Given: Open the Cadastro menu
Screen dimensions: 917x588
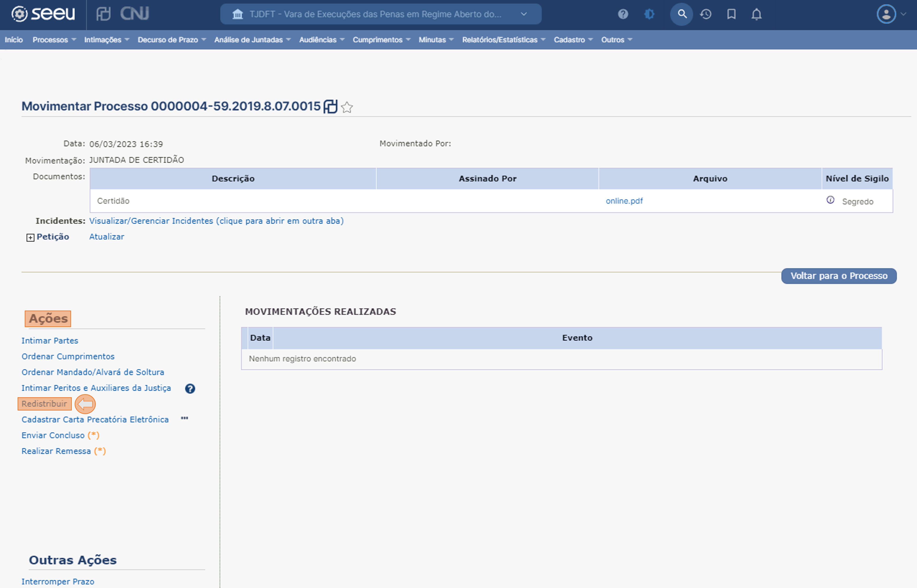Looking at the screenshot, I should (x=573, y=40).
